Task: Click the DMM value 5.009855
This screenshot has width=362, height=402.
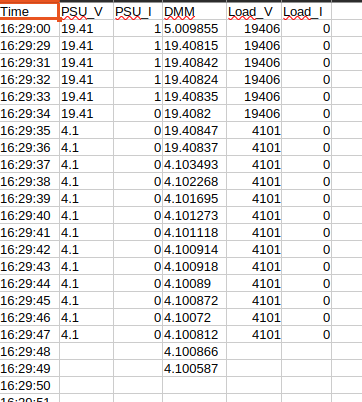Action: pyautogui.click(x=195, y=29)
